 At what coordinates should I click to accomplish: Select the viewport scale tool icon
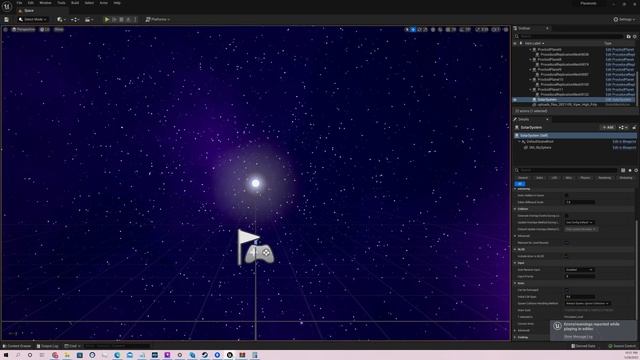point(425,29)
